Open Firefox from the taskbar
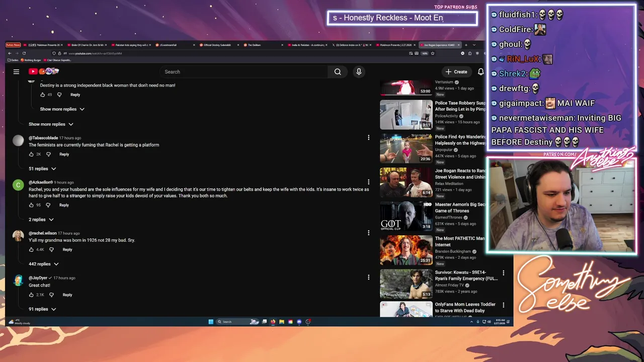This screenshot has width=644, height=362. click(x=273, y=322)
